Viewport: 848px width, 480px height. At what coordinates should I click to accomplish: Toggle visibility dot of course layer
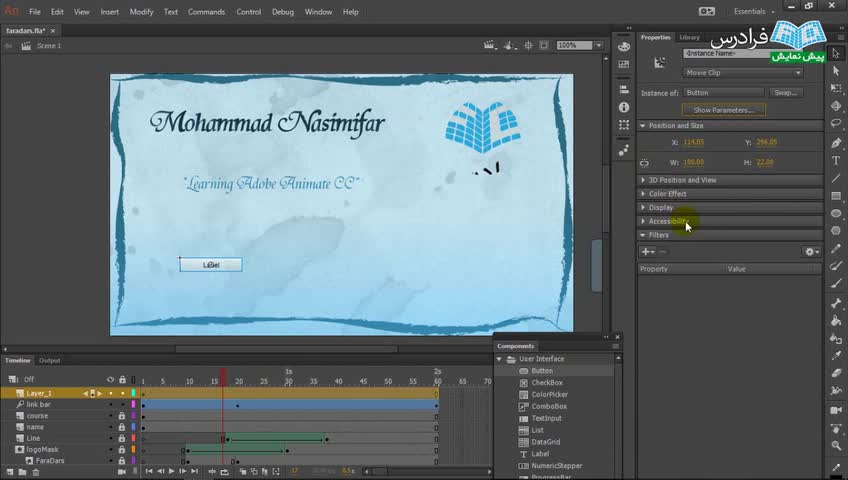[x=111, y=416]
